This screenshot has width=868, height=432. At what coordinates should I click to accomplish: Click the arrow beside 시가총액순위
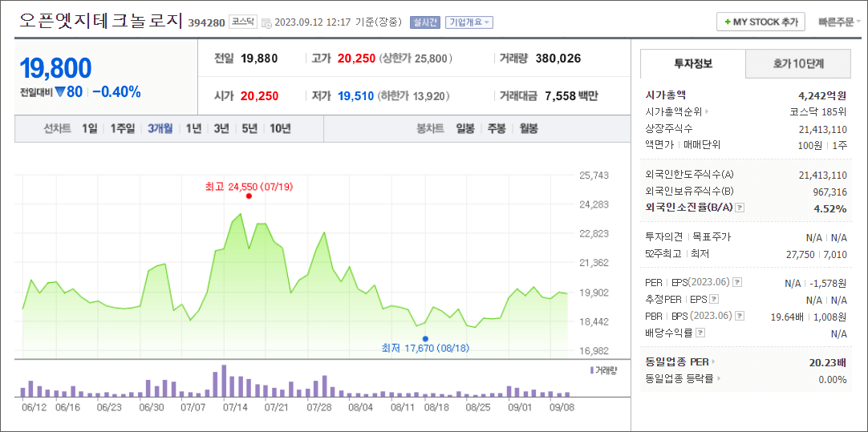coord(707,111)
